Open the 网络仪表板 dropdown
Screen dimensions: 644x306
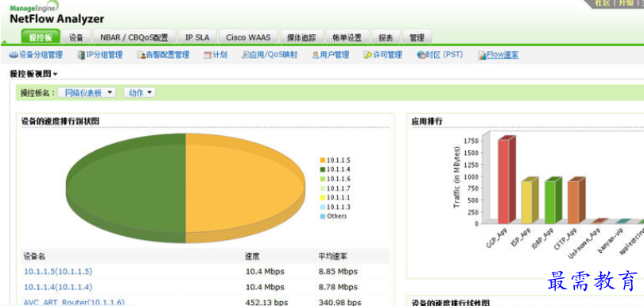click(x=87, y=93)
